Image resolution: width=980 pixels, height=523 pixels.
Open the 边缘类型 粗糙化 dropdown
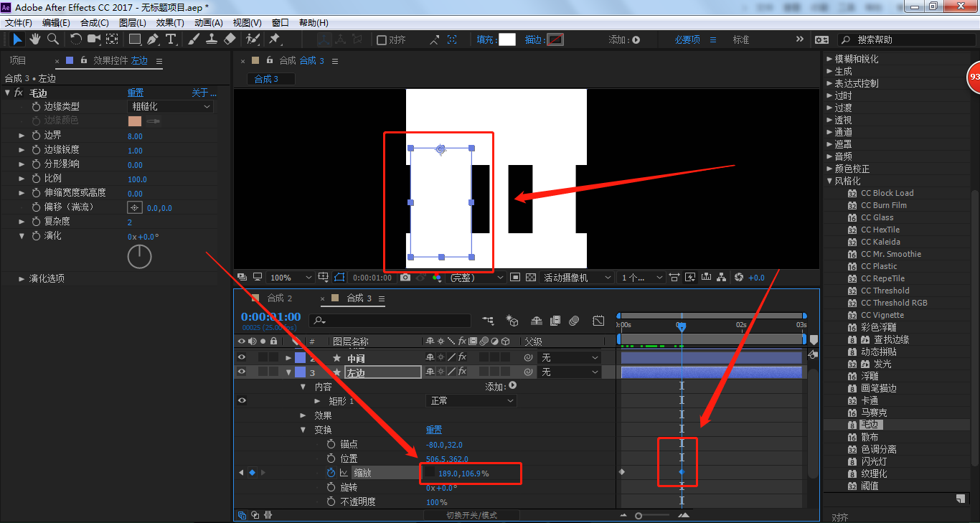pos(171,106)
